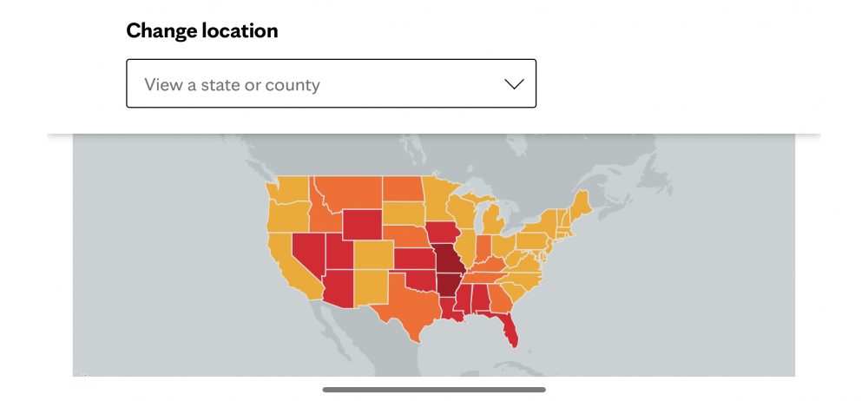This screenshot has height=401, width=868.
Task: Click the dropdown chevron arrow
Action: (x=514, y=84)
